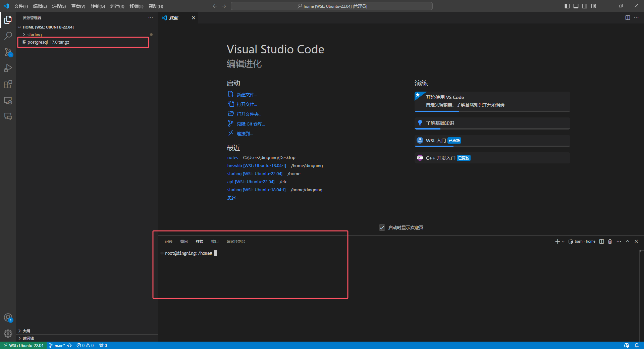Open recent notes folder link

[x=232, y=157]
